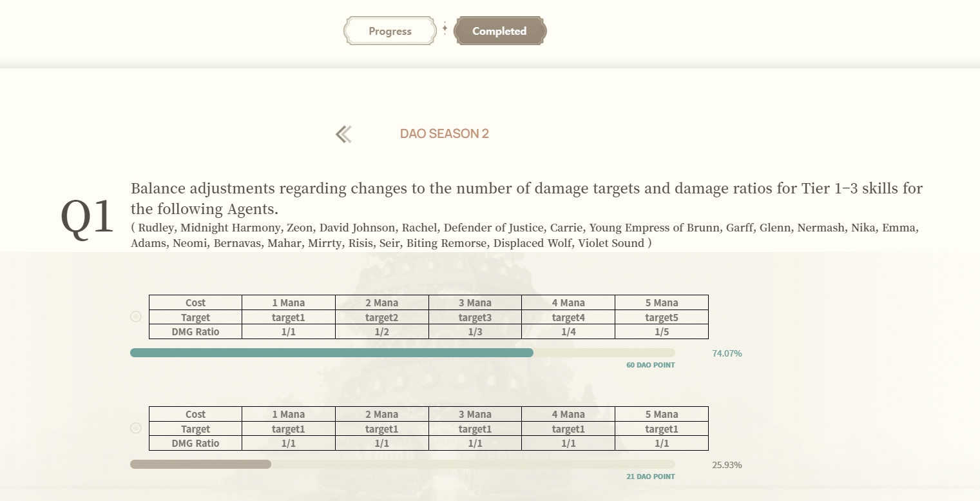The image size is (980, 501).
Task: Select the radio button for the single-target option
Action: coord(135,428)
